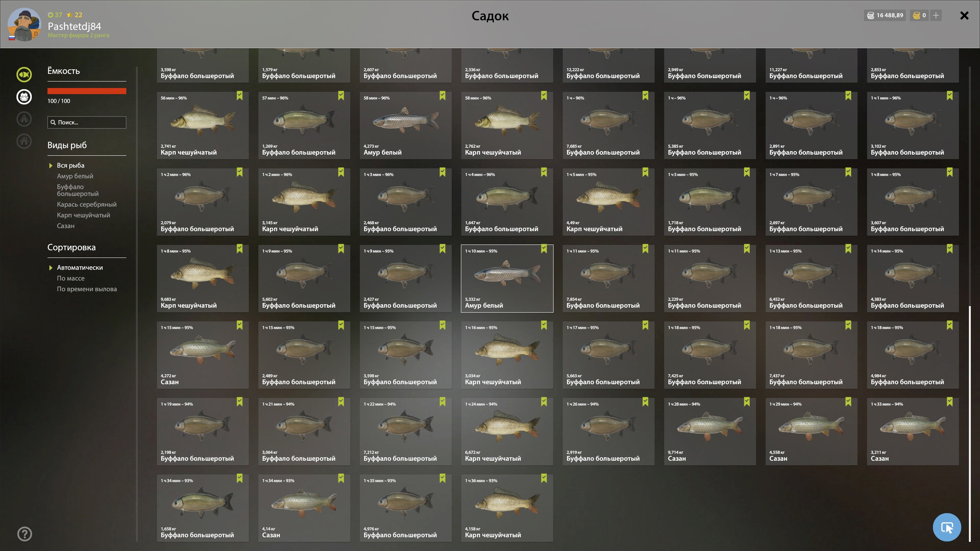Select Вся рыба filter arrow
This screenshot has width=980, height=551.
(x=51, y=166)
